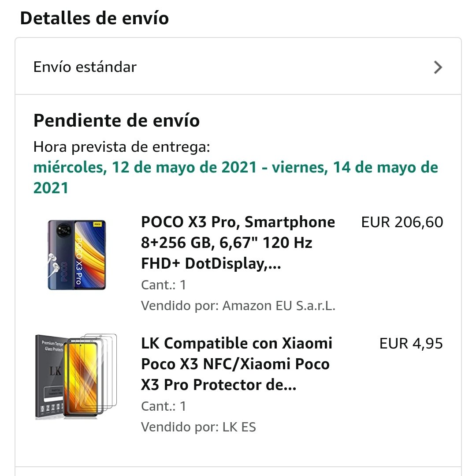Select the EUR 4,95 price

click(411, 344)
